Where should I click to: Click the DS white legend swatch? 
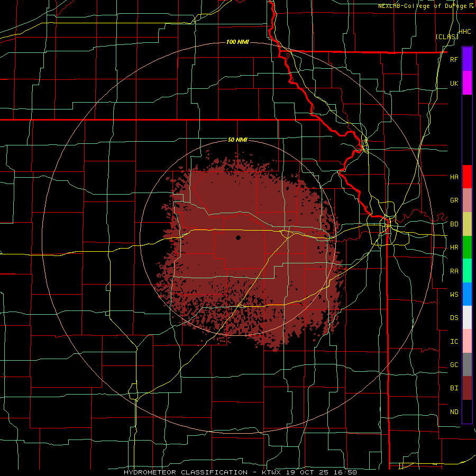pyautogui.click(x=467, y=317)
